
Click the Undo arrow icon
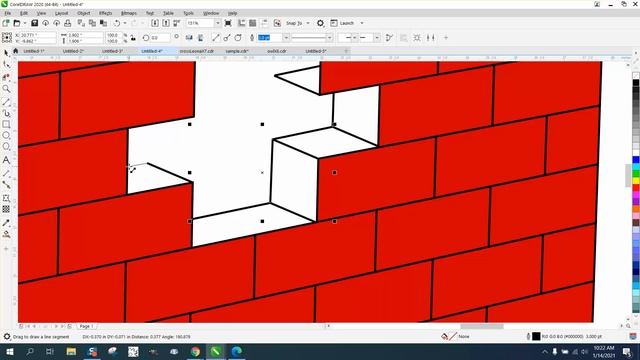pyautogui.click(x=117, y=23)
